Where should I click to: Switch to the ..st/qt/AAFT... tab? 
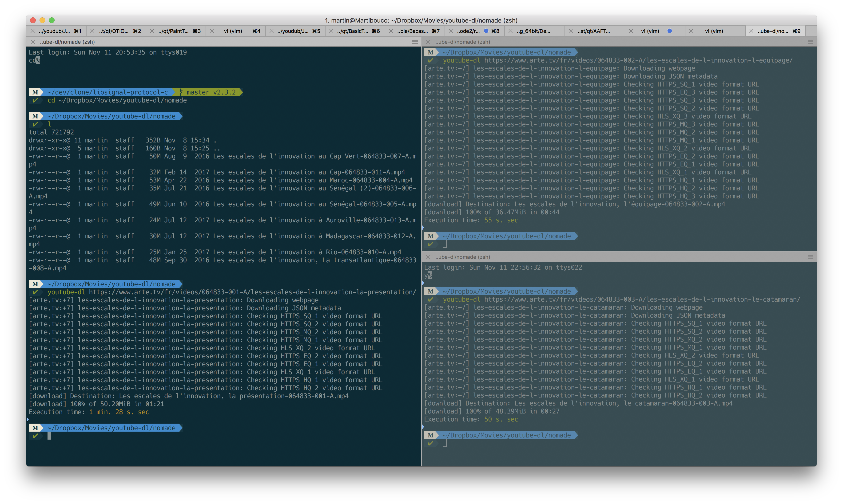pyautogui.click(x=594, y=31)
